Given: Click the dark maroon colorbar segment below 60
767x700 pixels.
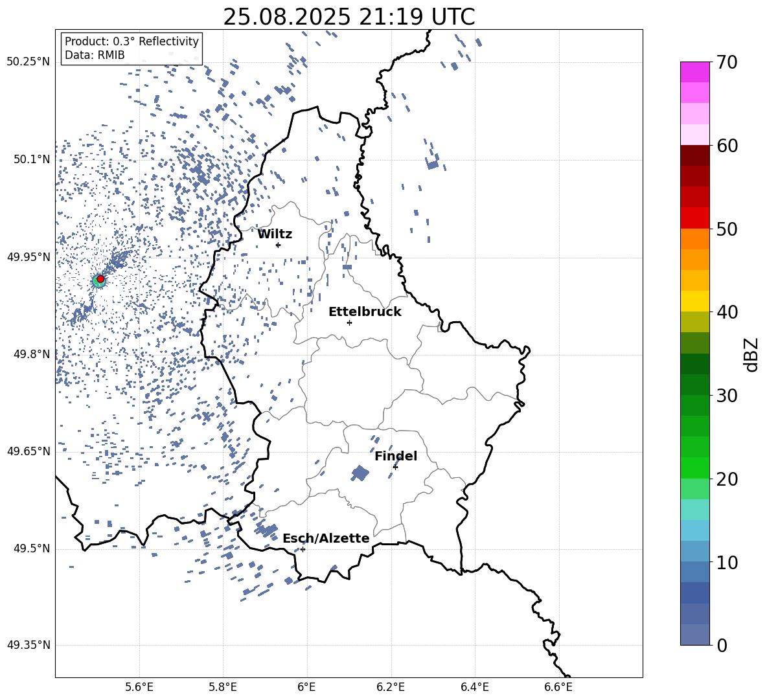Looking at the screenshot, I should (695, 155).
